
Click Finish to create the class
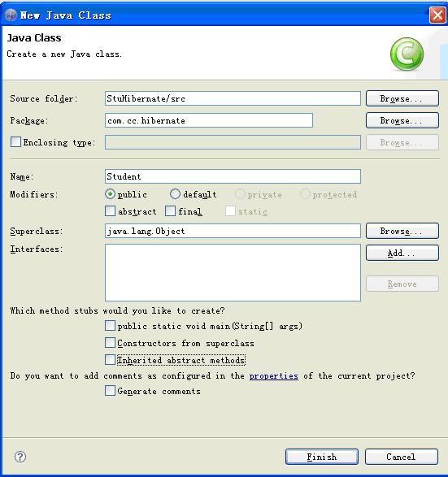pos(322,457)
